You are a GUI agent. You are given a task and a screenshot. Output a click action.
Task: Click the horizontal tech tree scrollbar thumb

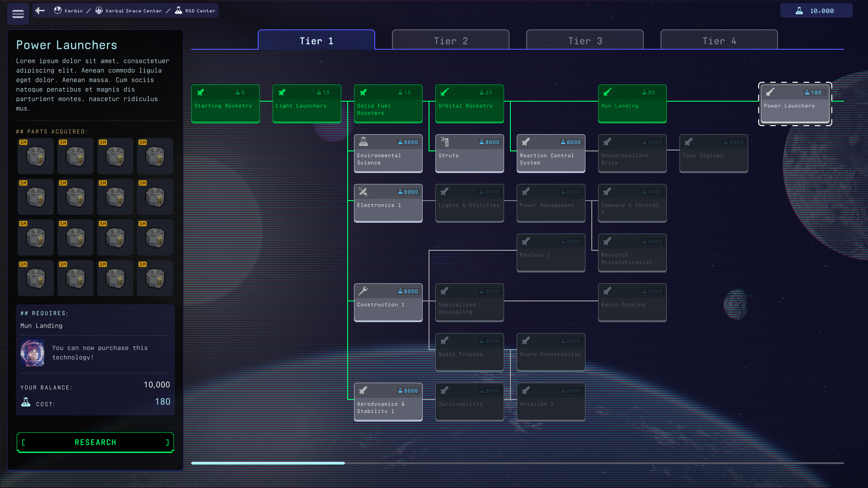click(268, 463)
